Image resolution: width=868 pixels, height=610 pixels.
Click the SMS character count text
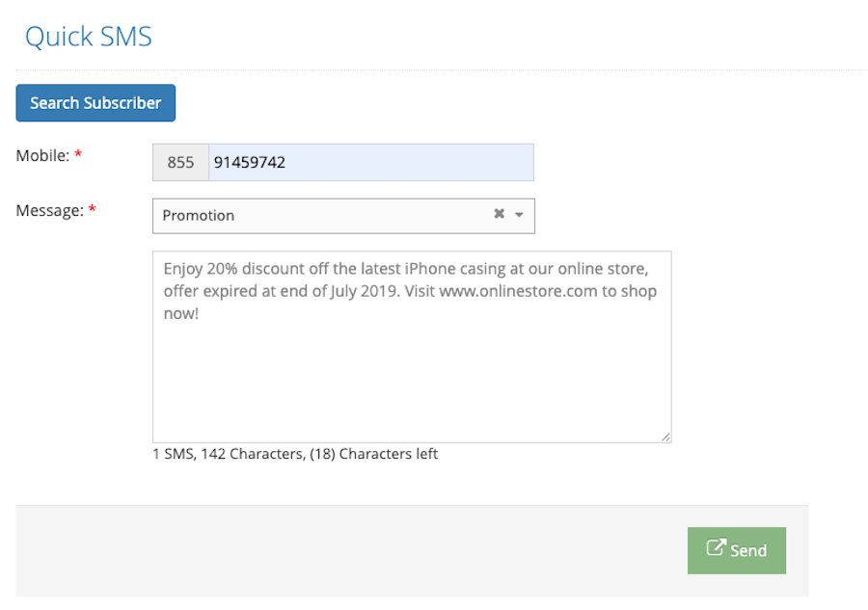[x=295, y=454]
